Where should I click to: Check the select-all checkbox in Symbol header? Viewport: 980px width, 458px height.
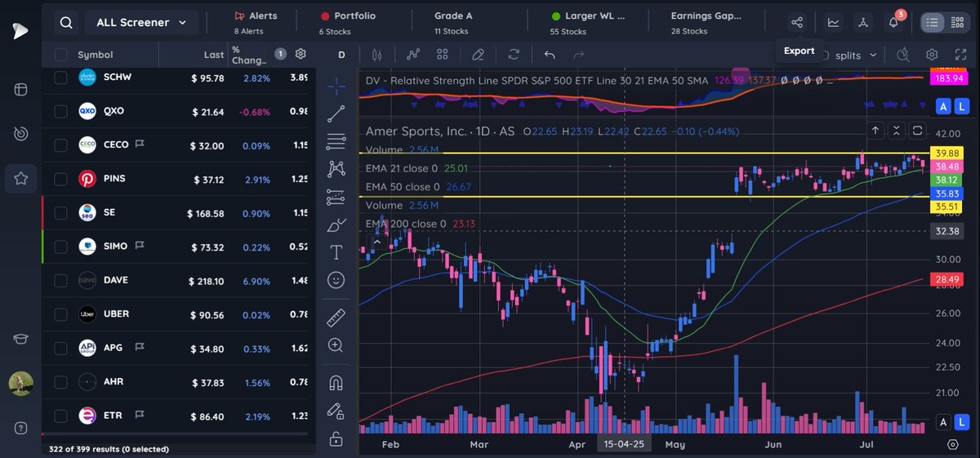click(x=61, y=55)
